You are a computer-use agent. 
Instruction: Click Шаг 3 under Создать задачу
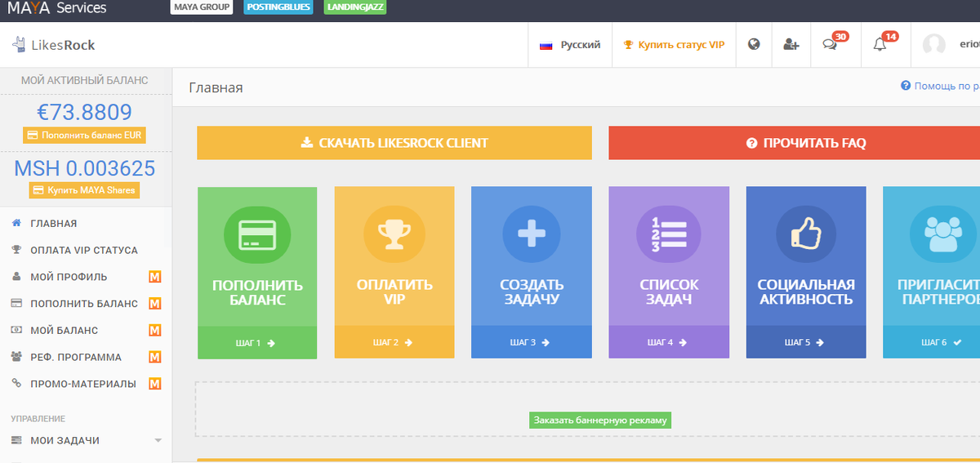(x=532, y=342)
